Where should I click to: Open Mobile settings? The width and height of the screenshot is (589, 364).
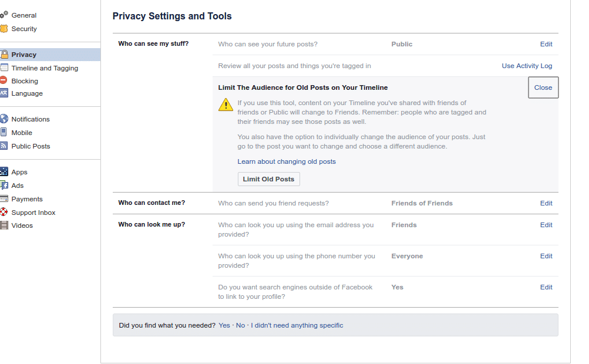[x=22, y=133]
